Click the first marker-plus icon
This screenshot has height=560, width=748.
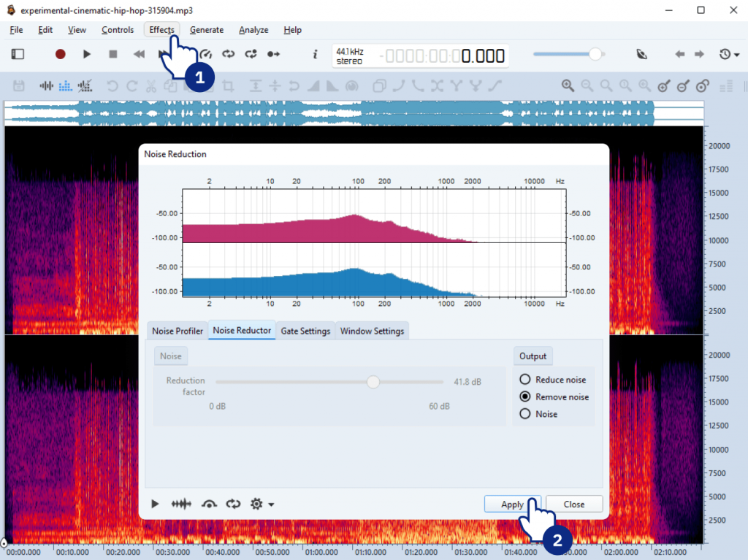(663, 86)
